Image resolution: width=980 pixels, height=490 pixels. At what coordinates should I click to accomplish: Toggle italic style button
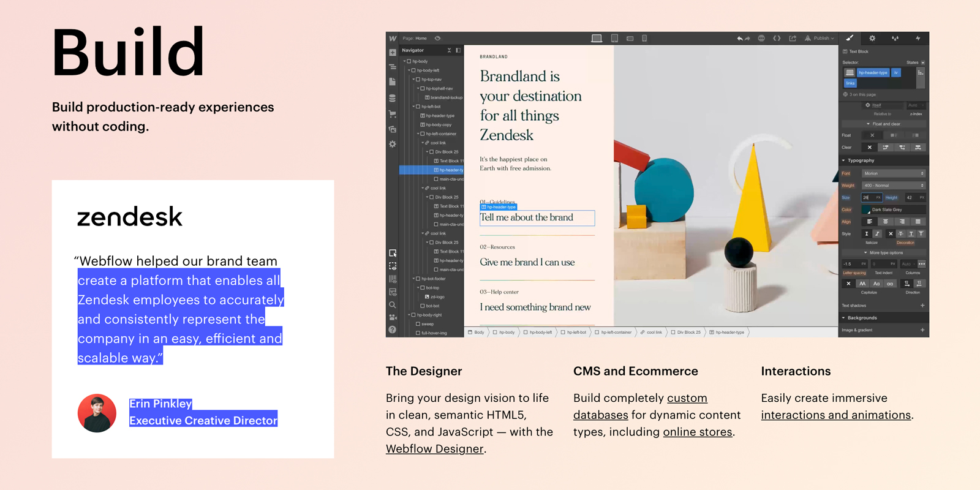[x=877, y=234]
